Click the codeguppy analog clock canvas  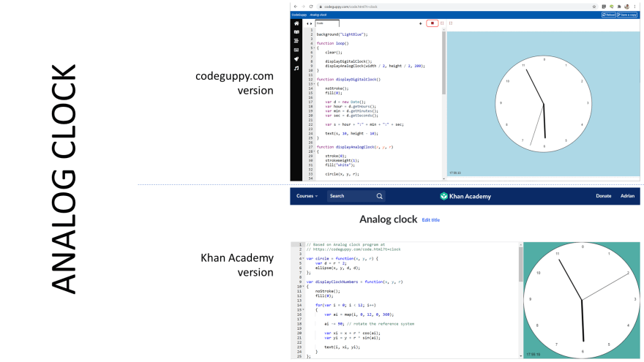pos(543,104)
